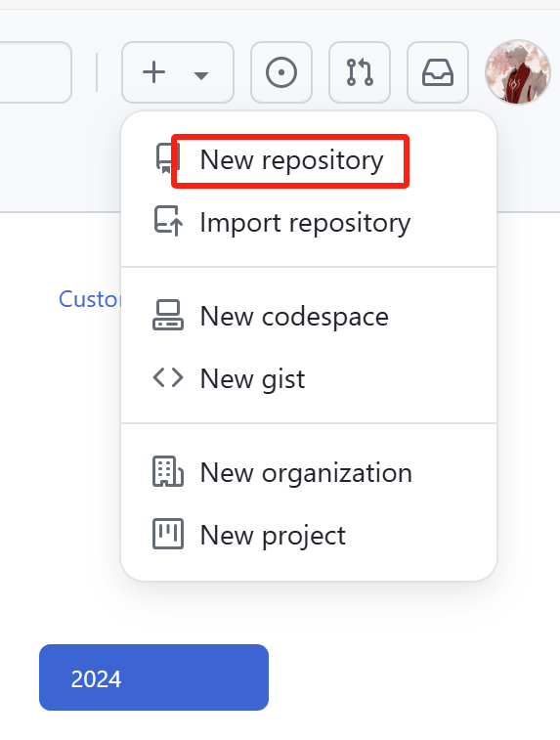Click the plus icon in header
Screen dimensions: 560x740
[153, 72]
